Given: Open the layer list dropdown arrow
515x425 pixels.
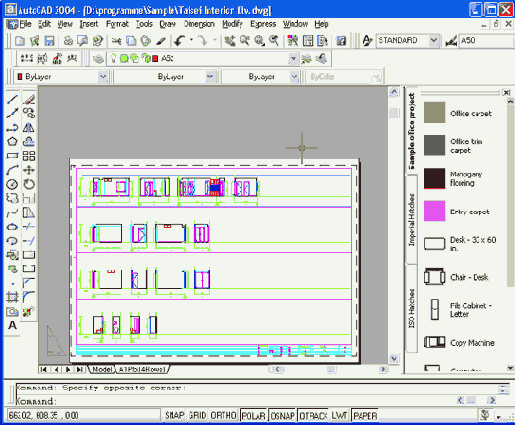Looking at the screenshot, I should pos(293,59).
